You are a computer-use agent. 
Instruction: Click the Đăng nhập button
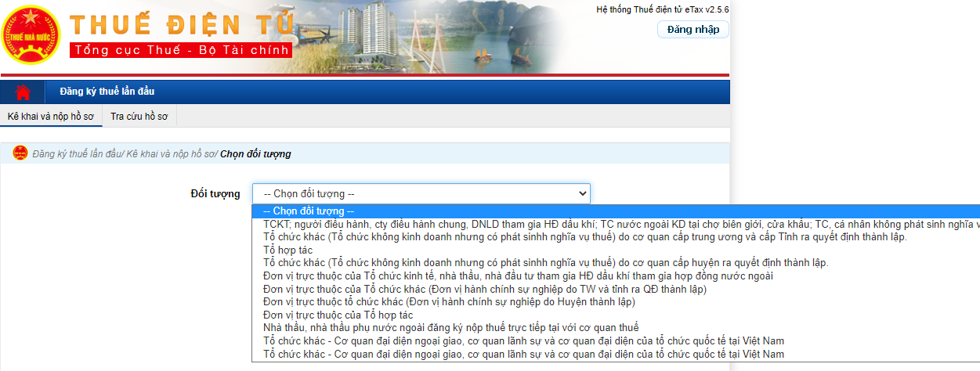point(693,30)
